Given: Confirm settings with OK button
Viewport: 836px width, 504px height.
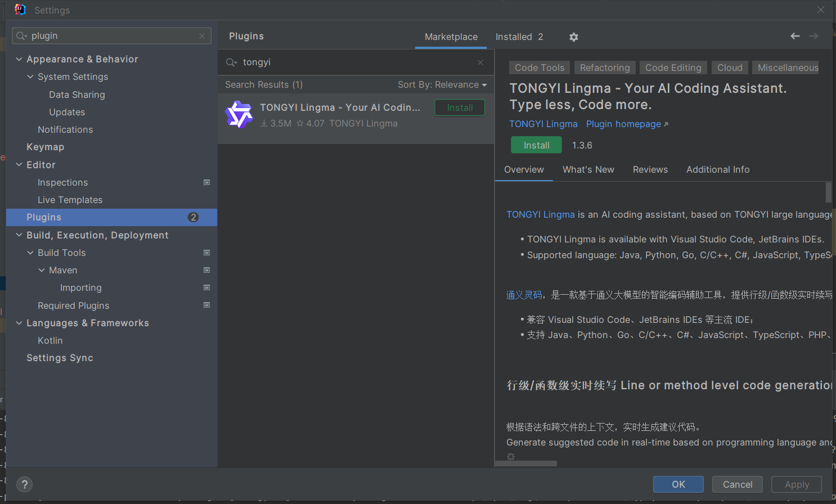Looking at the screenshot, I should [x=678, y=484].
